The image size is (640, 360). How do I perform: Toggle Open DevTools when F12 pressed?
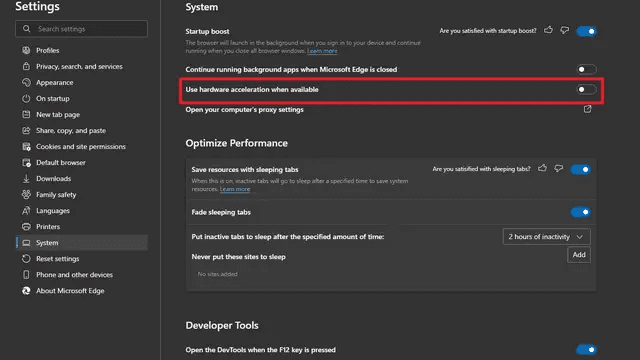[x=587, y=350]
